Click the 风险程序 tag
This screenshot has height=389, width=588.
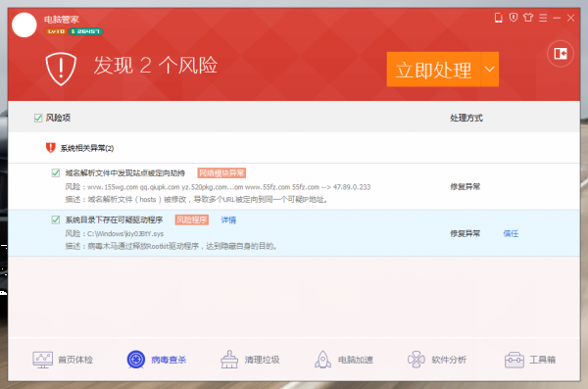click(x=192, y=219)
